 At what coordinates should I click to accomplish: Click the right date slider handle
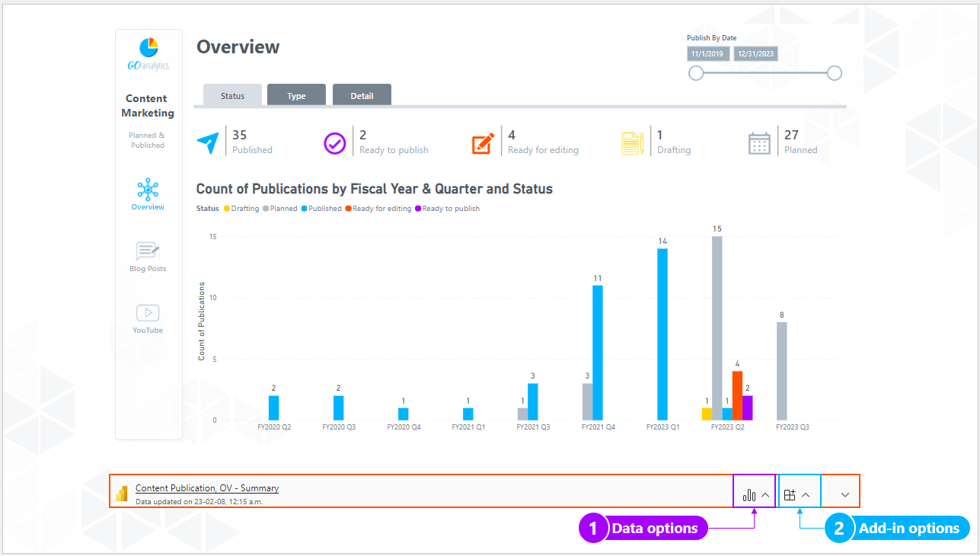(x=835, y=73)
